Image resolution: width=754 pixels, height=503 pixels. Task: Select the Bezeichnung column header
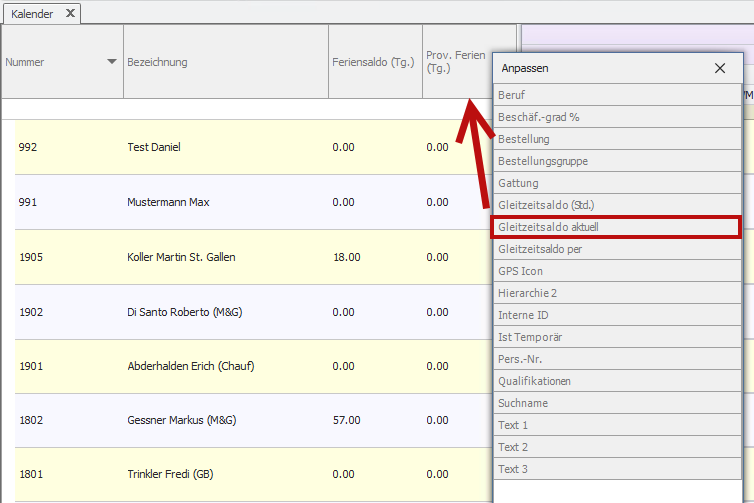pos(225,62)
